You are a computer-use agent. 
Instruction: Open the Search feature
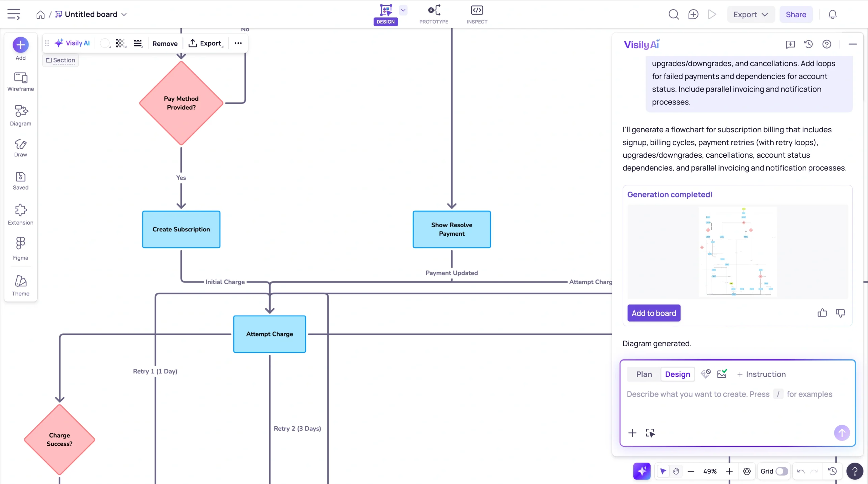[674, 14]
